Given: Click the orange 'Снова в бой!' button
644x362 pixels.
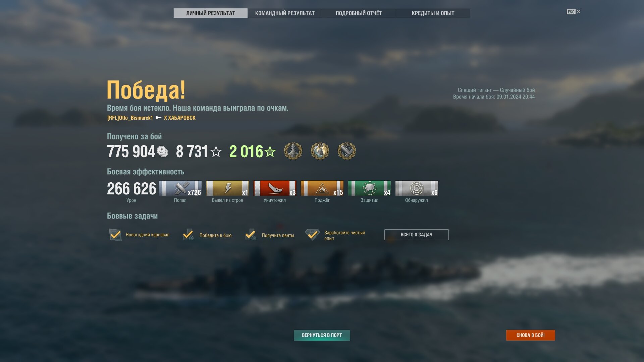Looking at the screenshot, I should click(x=531, y=335).
